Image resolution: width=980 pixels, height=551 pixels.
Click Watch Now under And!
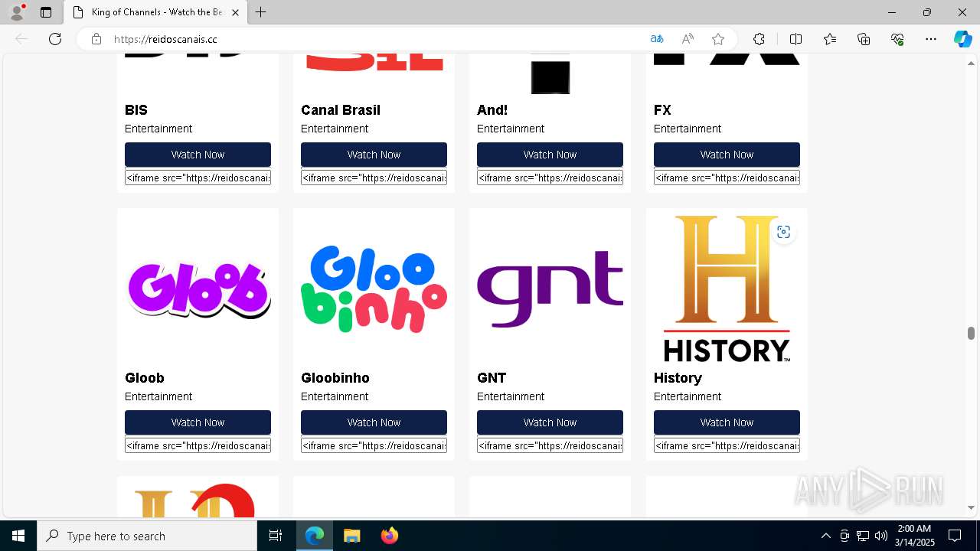(550, 155)
